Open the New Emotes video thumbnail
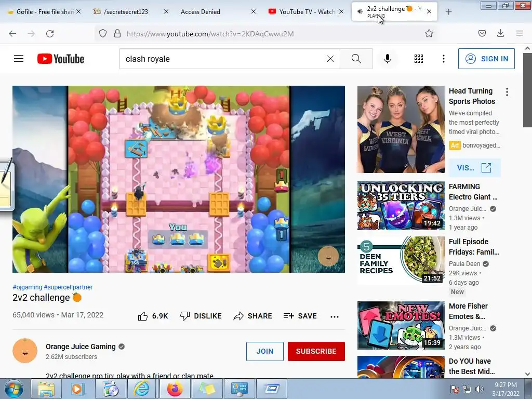The height and width of the screenshot is (399, 532). click(401, 325)
